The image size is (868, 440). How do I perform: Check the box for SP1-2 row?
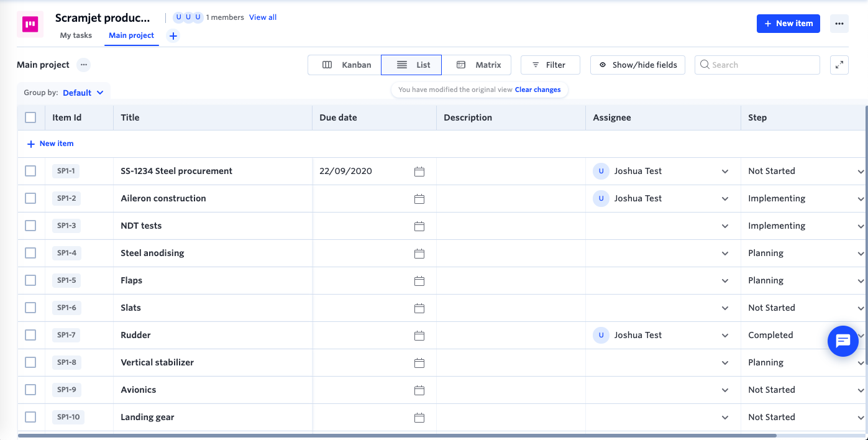[x=30, y=198]
